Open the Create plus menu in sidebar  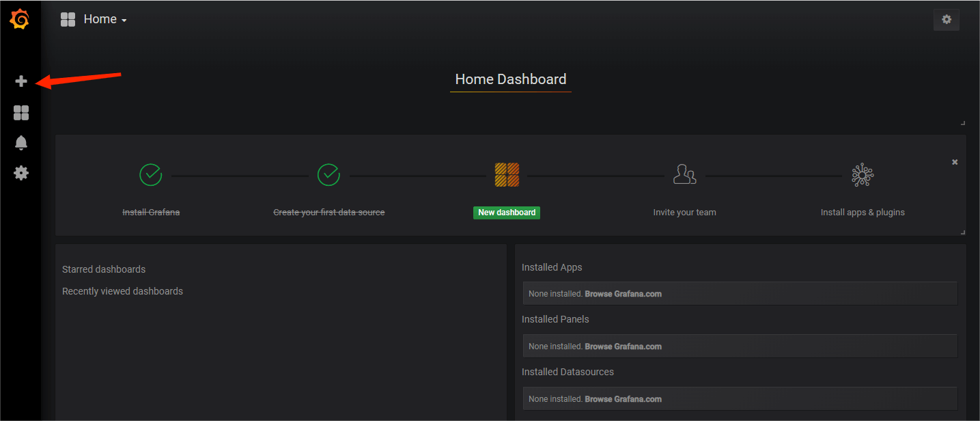[x=21, y=81]
